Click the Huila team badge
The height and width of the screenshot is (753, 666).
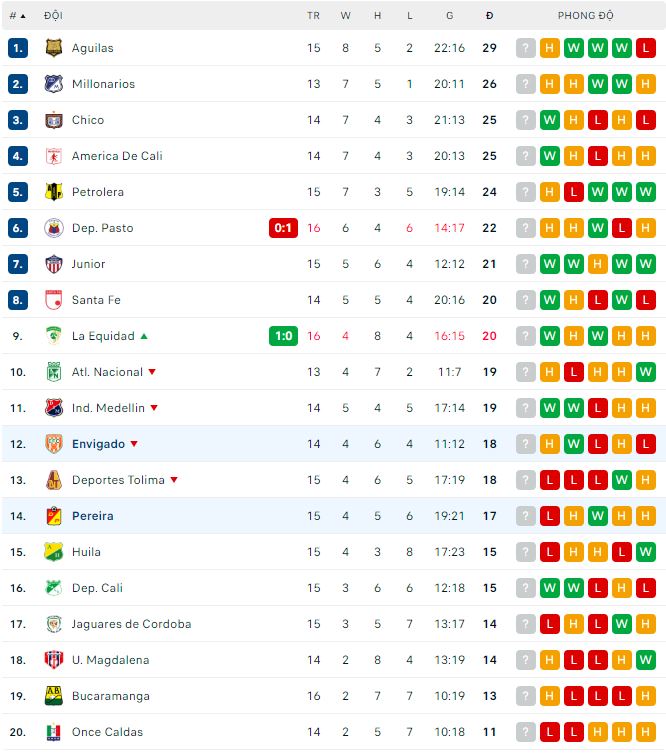pyautogui.click(x=54, y=552)
